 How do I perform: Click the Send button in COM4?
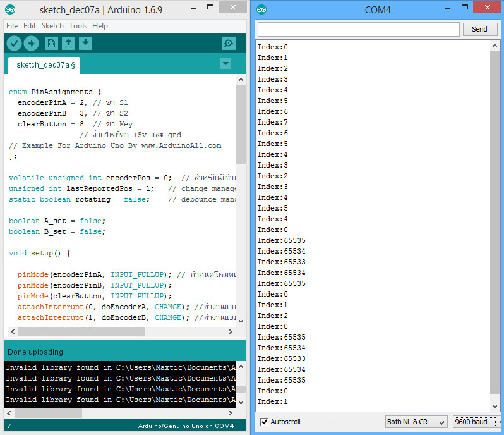click(479, 29)
